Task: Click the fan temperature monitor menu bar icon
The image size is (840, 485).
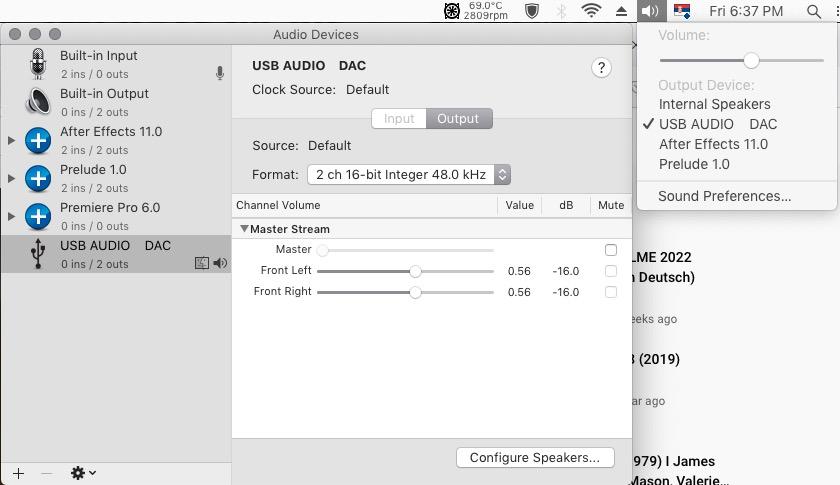Action: point(452,11)
